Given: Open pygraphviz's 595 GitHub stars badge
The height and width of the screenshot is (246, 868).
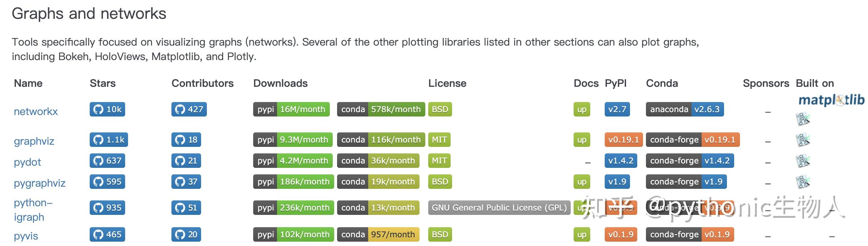Looking at the screenshot, I should point(107,182).
